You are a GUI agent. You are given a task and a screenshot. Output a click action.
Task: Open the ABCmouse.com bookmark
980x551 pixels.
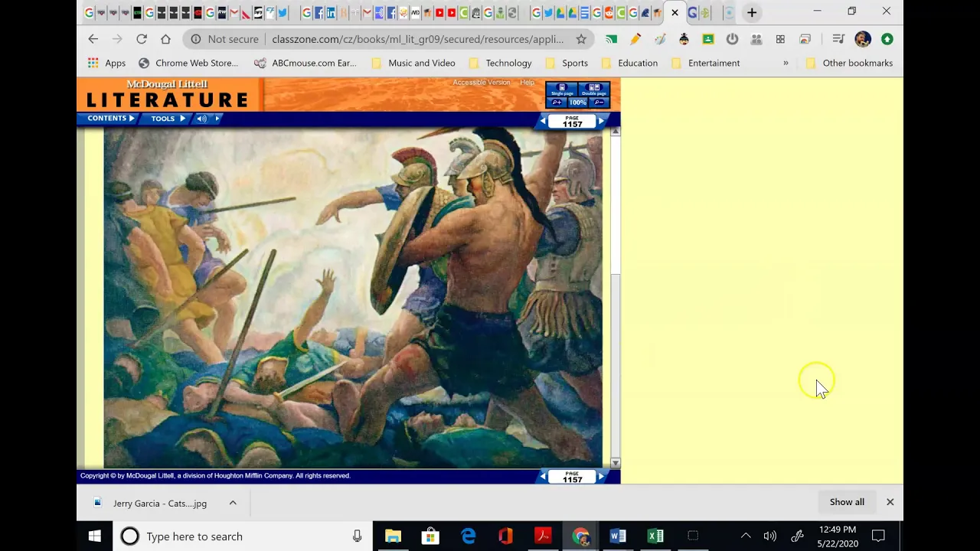click(305, 63)
